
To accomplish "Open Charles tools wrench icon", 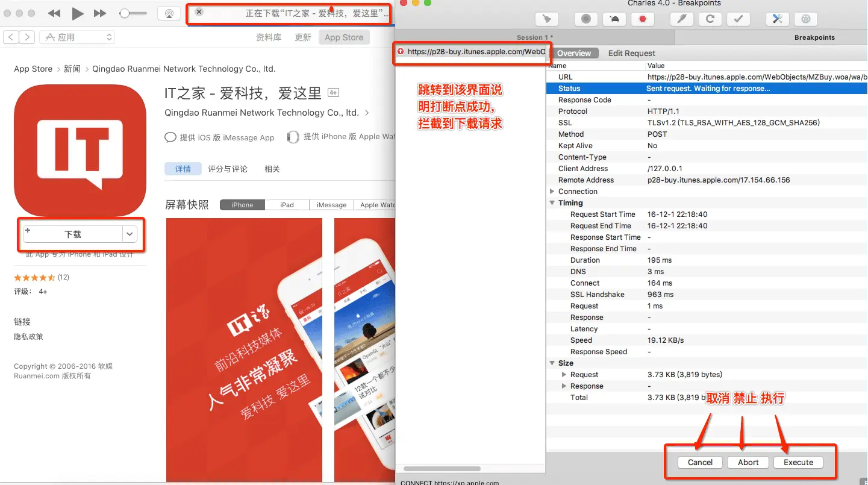I will [777, 19].
